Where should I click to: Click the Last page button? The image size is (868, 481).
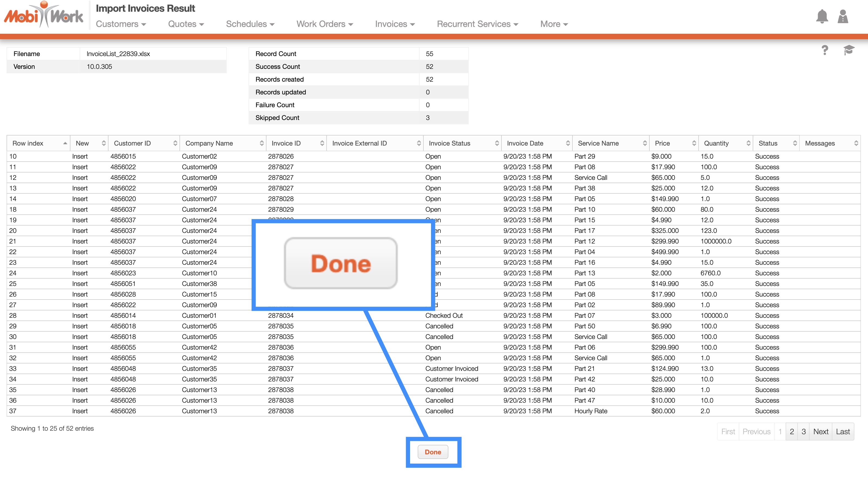click(x=842, y=431)
